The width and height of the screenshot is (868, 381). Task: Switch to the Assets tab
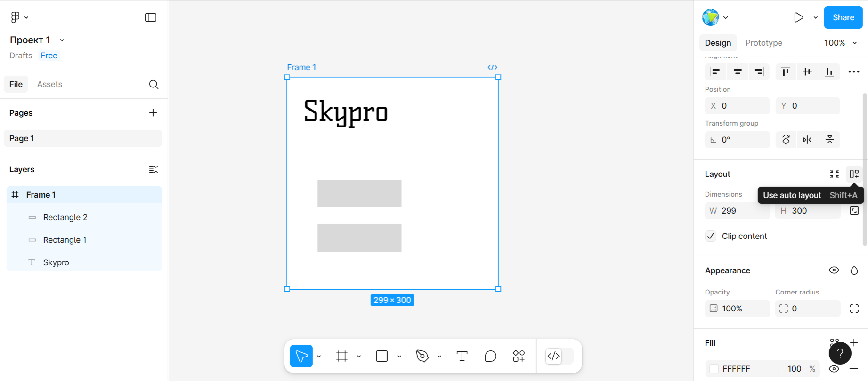49,84
